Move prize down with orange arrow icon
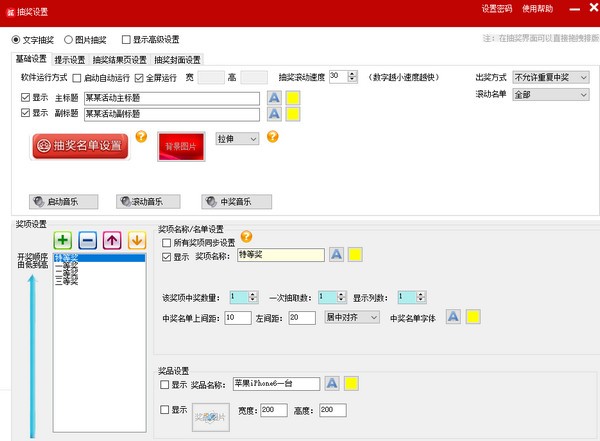The height and width of the screenshot is (441, 600). [136, 240]
